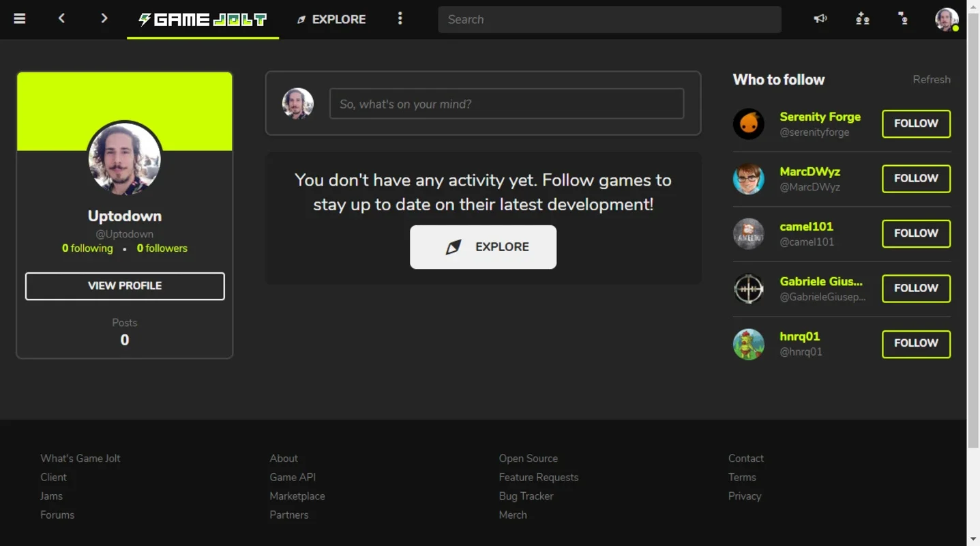Open MarcDWyz avatar
The height and width of the screenshot is (546, 980).
[749, 179]
